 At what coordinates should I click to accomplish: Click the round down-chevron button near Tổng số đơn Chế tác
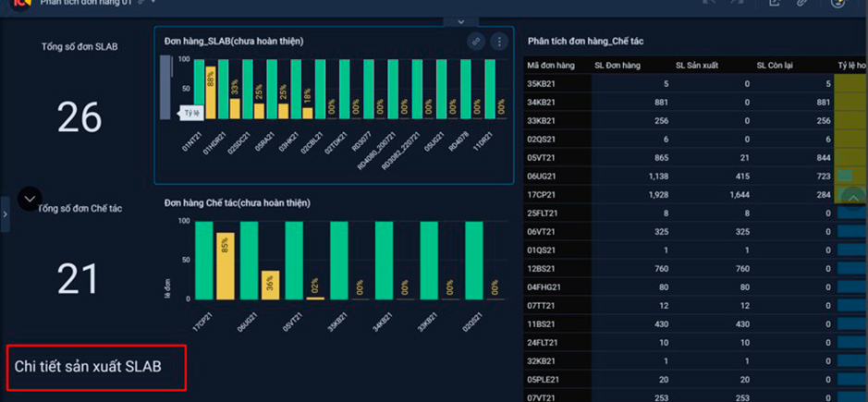[x=30, y=199]
